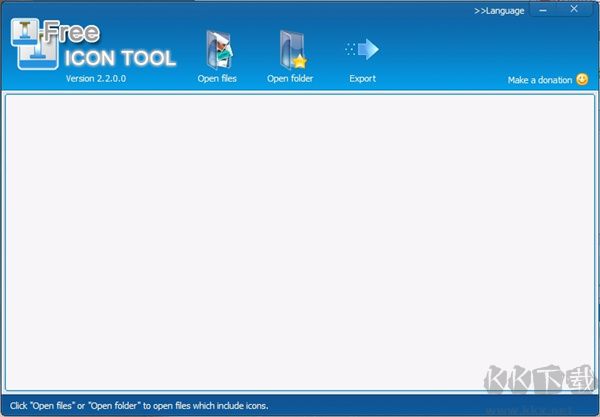Click the Version 2.2.0.0 text
Viewport: 600px width, 417px height.
coord(96,78)
